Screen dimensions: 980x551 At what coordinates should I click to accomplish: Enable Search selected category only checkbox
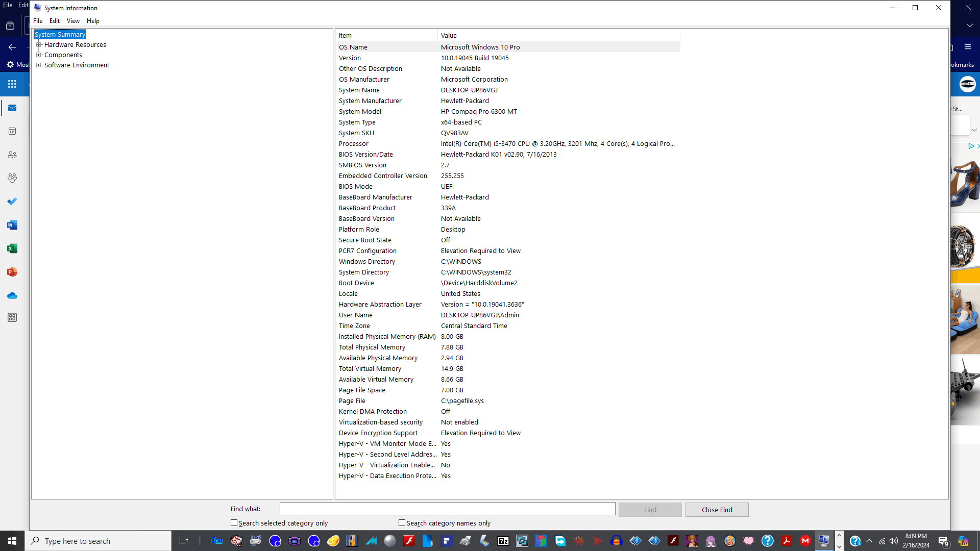tap(234, 523)
